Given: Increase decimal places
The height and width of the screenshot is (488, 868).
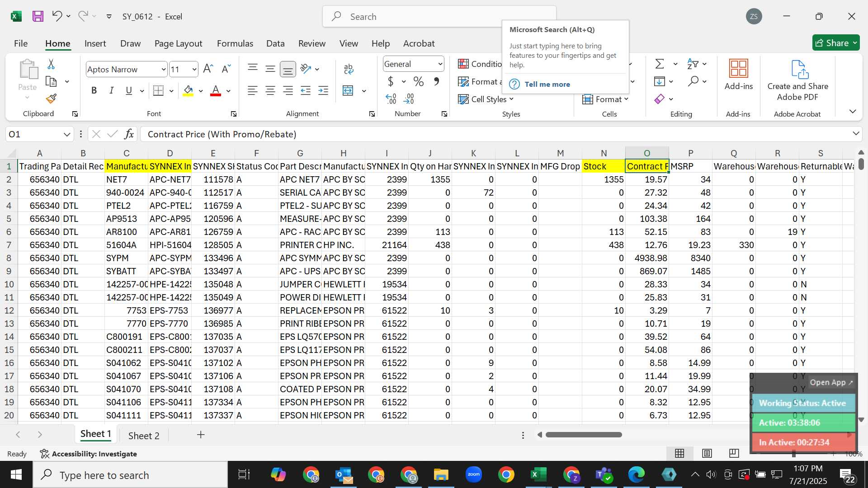Looking at the screenshot, I should point(391,99).
